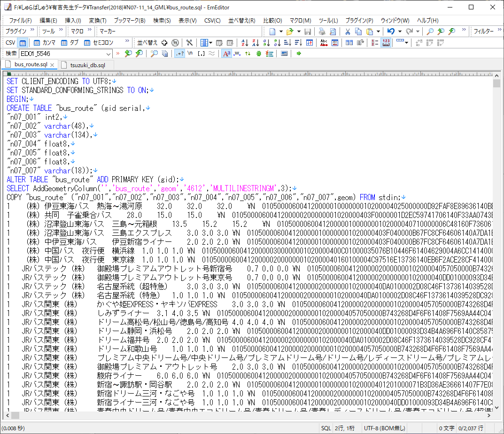Click the Print icon in toolbar

point(322,31)
